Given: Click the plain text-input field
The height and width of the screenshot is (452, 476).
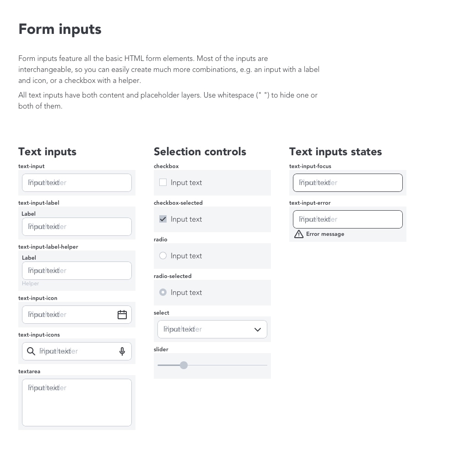Looking at the screenshot, I should point(77,183).
